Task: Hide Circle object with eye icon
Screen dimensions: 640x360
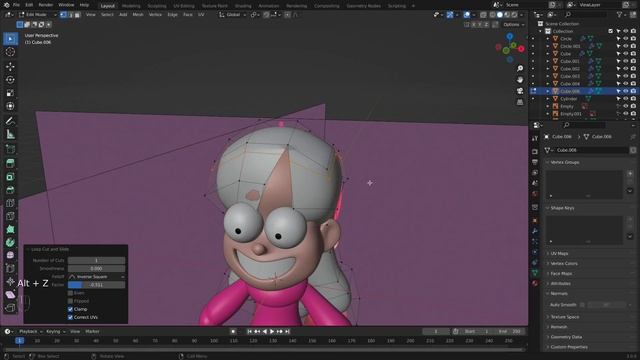Action: [x=626, y=39]
